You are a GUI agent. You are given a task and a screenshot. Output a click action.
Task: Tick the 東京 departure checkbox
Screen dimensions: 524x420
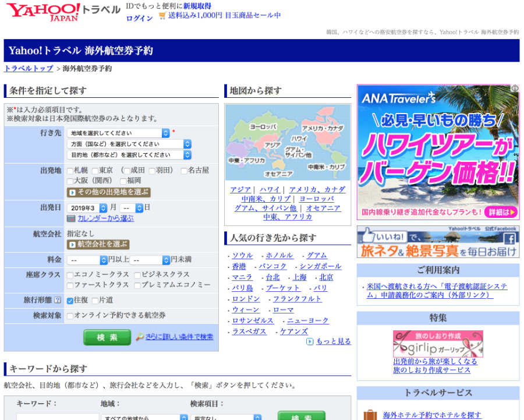[x=95, y=171]
